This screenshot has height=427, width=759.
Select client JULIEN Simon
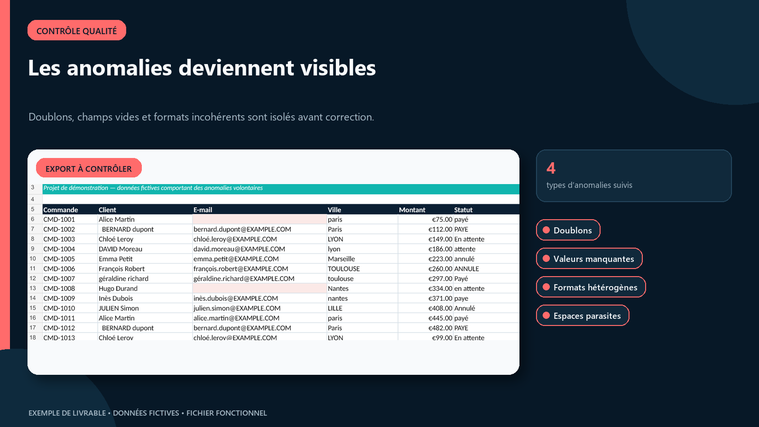145,308
